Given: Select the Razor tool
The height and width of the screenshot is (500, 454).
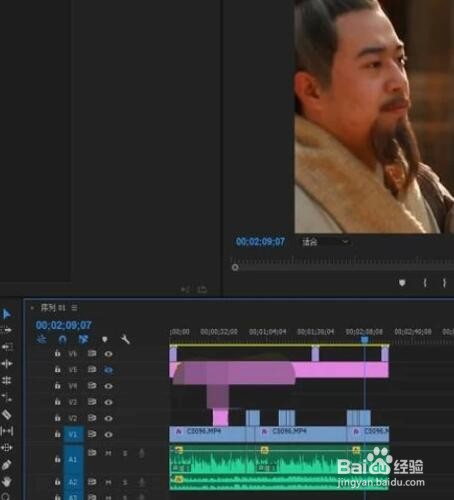Looking at the screenshot, I should click(x=7, y=414).
